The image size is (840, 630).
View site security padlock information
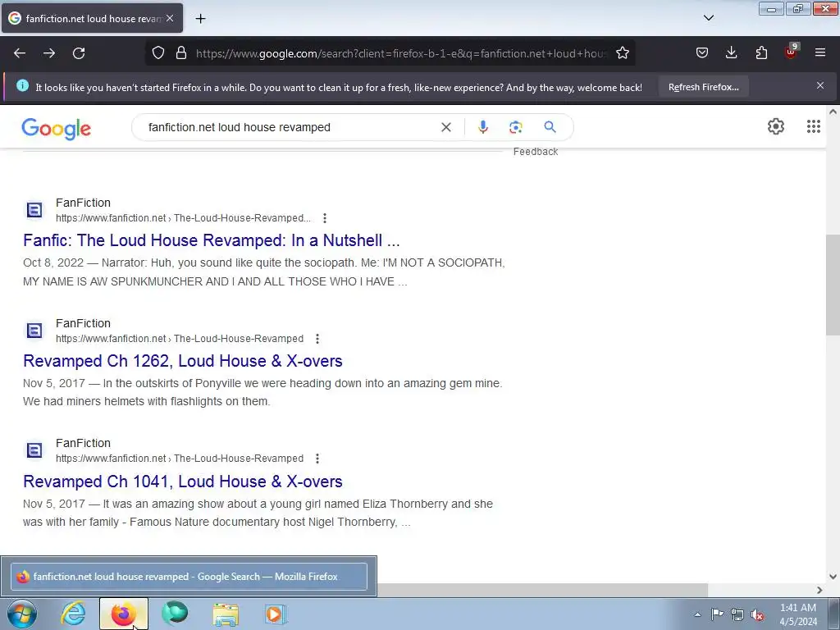click(181, 53)
